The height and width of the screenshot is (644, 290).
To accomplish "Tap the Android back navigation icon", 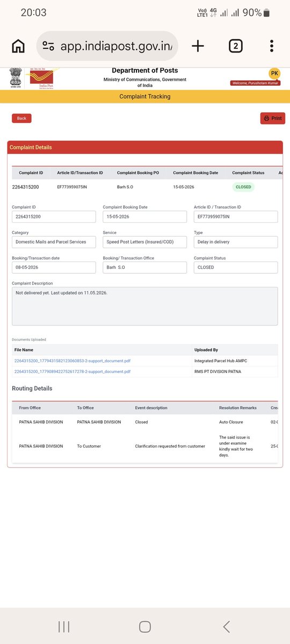I will [226, 626].
